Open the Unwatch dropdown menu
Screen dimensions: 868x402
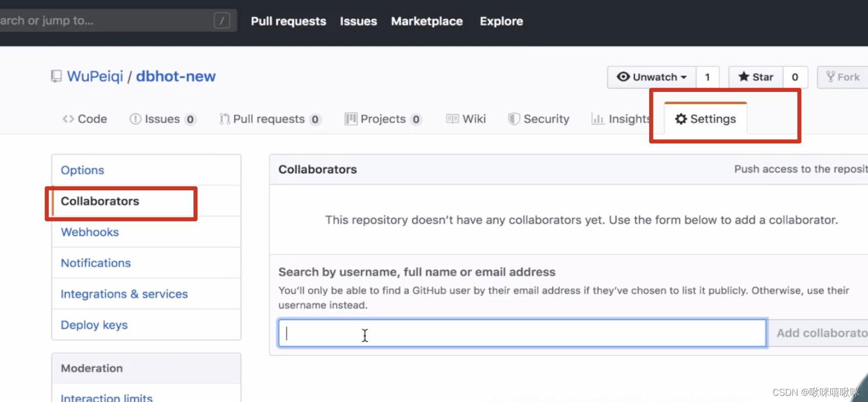click(652, 77)
